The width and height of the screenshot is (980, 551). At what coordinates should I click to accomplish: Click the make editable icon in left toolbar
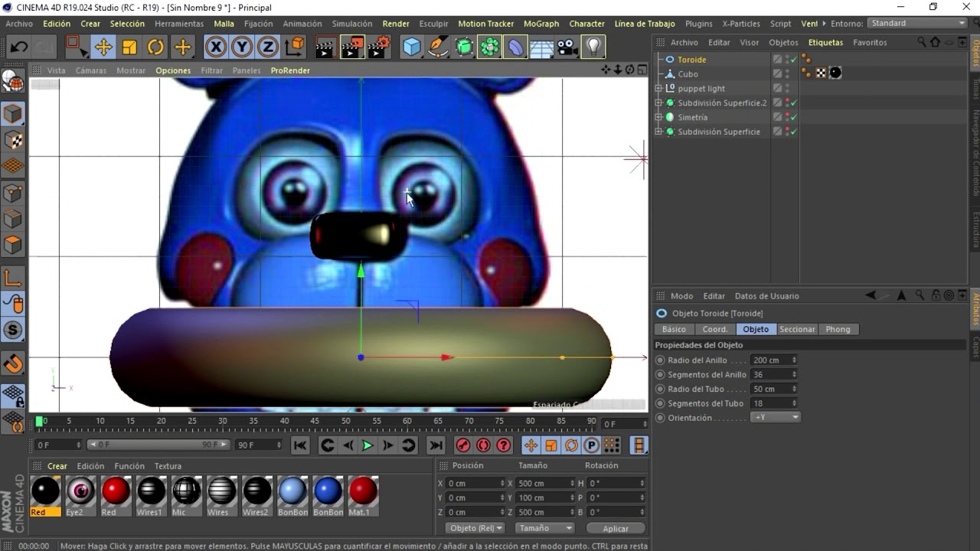[13, 81]
